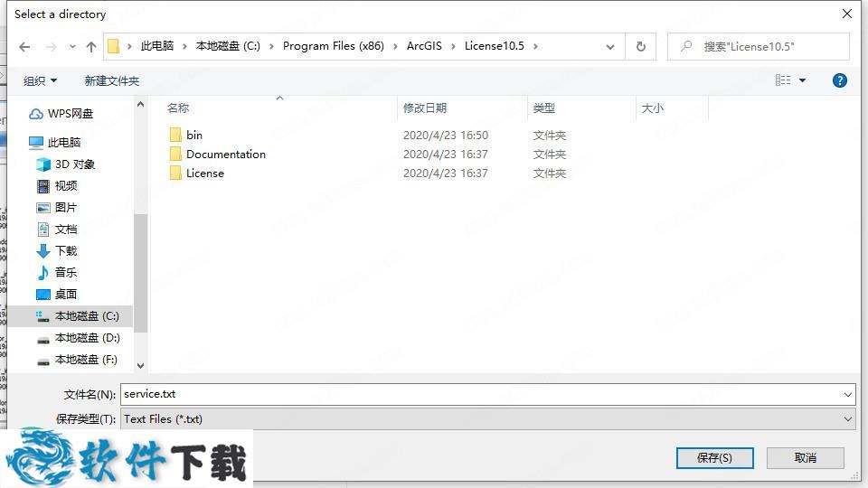Click 新建文件夹 to create folder
The height and width of the screenshot is (488, 868).
[112, 80]
